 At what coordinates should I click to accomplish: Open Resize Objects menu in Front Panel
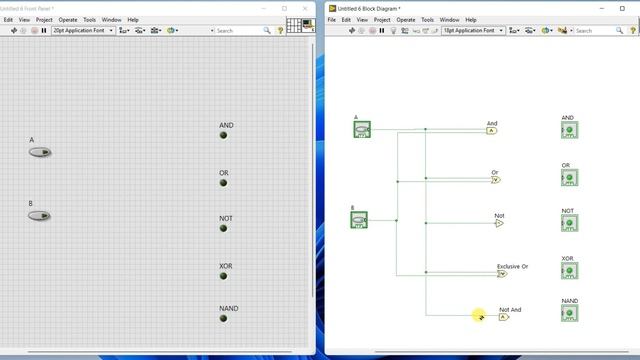156,30
